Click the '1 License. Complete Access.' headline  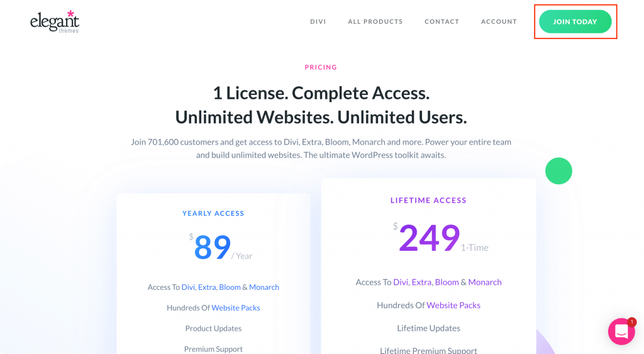pos(321,93)
